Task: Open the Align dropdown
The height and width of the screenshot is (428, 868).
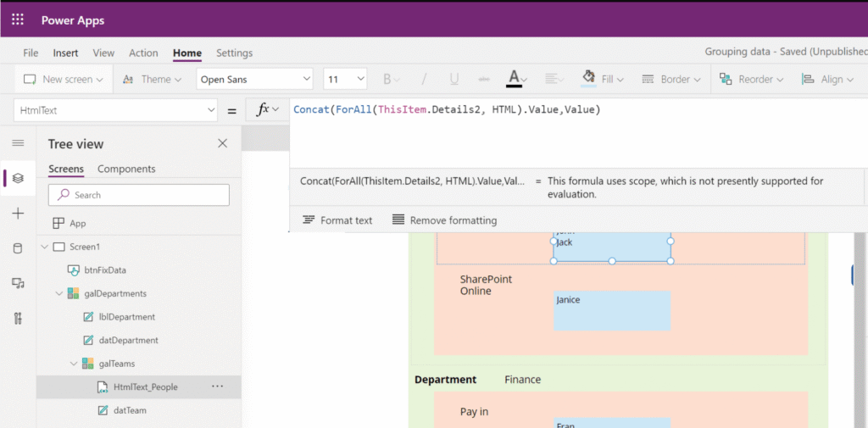Action: point(826,79)
